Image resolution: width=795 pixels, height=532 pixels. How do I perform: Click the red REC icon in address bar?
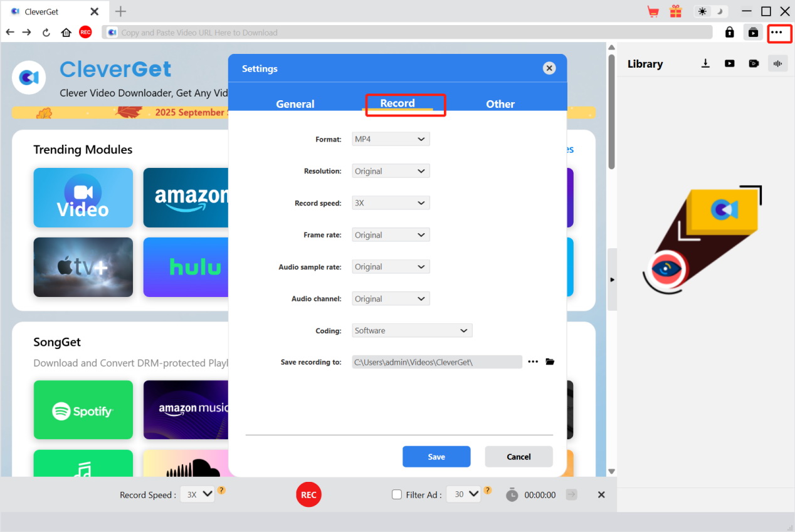(x=86, y=32)
